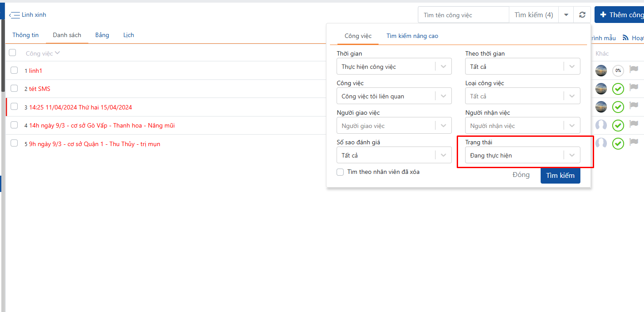The image size is (644, 312).
Task: Click the Linh xinh project title
Action: point(34,15)
